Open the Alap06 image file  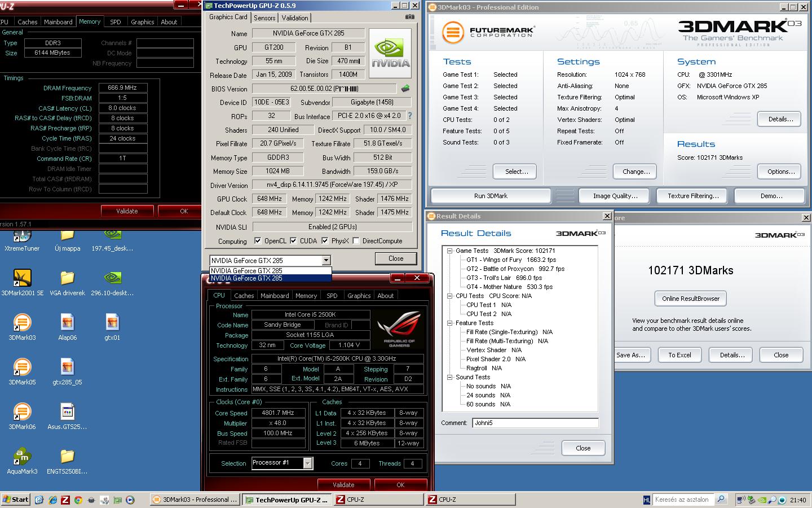(x=67, y=327)
